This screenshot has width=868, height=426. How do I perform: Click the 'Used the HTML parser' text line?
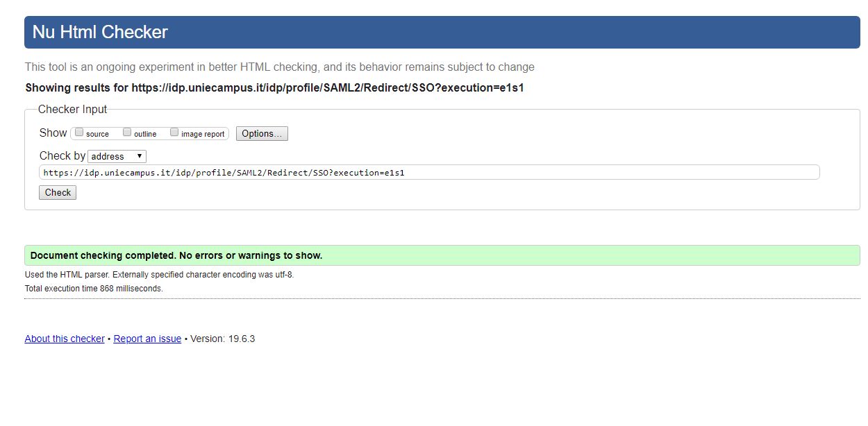(x=160, y=275)
